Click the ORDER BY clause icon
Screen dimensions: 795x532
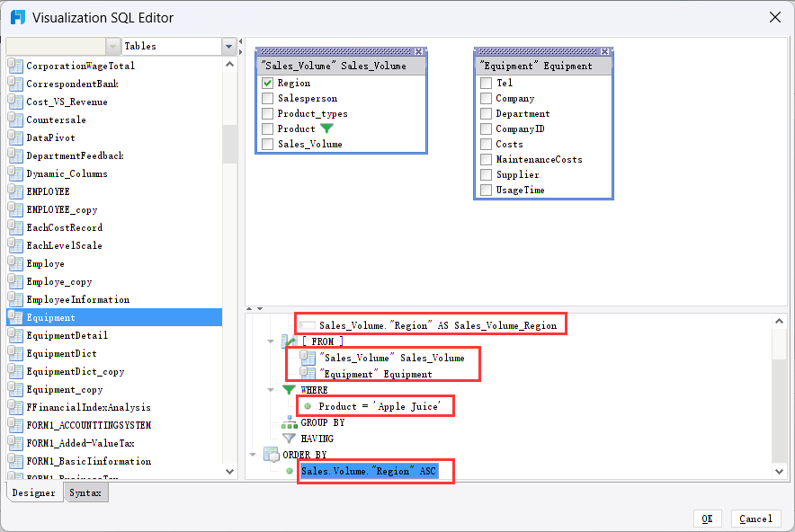(271, 452)
